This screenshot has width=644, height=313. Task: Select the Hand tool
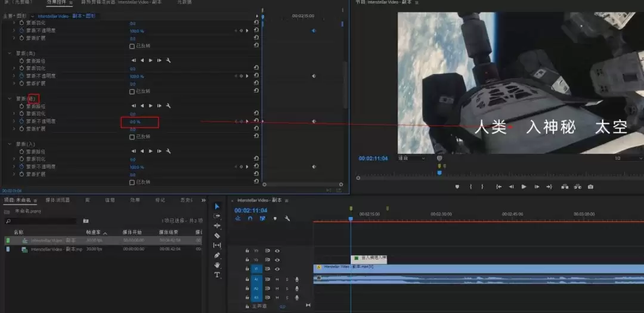[217, 265]
